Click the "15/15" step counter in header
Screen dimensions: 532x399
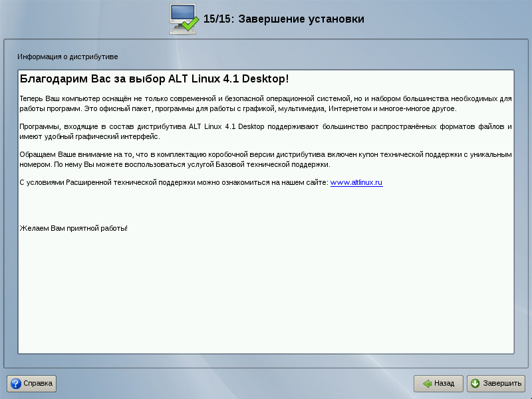click(x=218, y=19)
